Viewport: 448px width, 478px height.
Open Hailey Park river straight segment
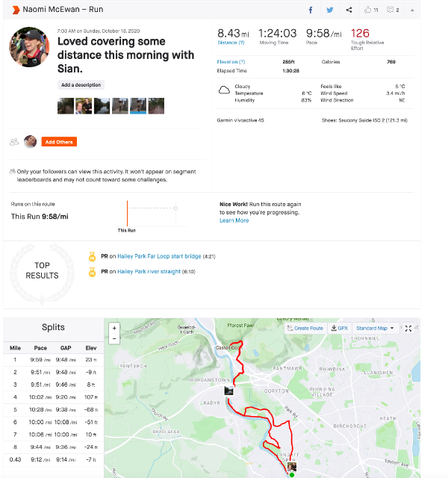point(149,271)
